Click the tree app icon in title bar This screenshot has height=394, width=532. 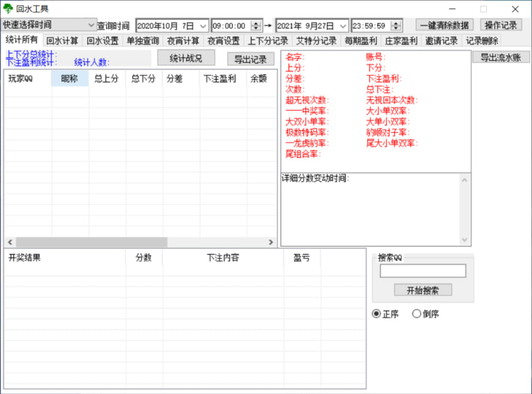[8, 9]
